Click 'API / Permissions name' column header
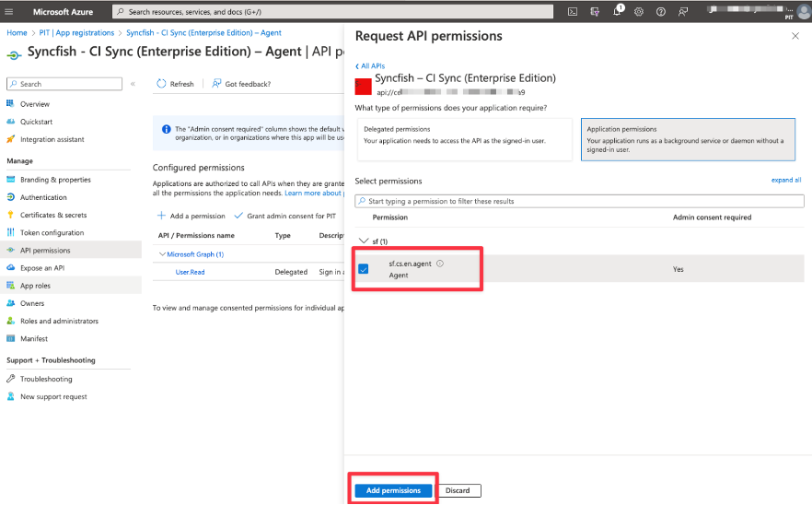Image resolution: width=812 pixels, height=505 pixels. [196, 235]
